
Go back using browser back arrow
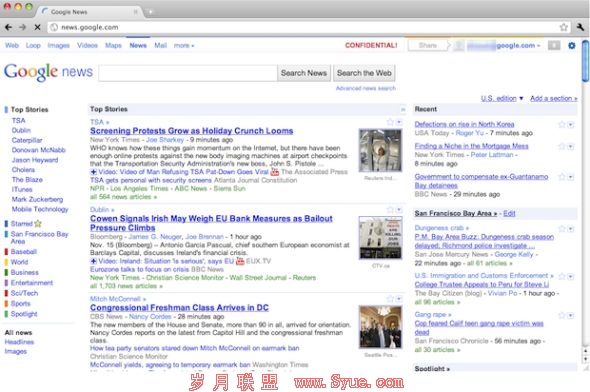[x=8, y=27]
